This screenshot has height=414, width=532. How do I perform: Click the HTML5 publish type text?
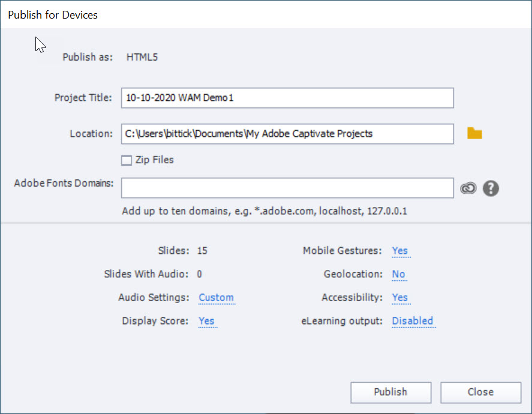pyautogui.click(x=142, y=58)
